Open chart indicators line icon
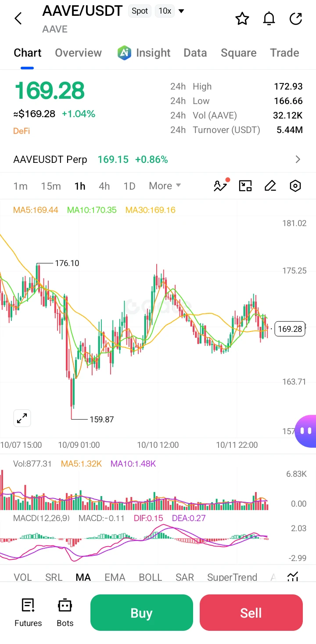The width and height of the screenshot is (316, 644). tap(221, 185)
